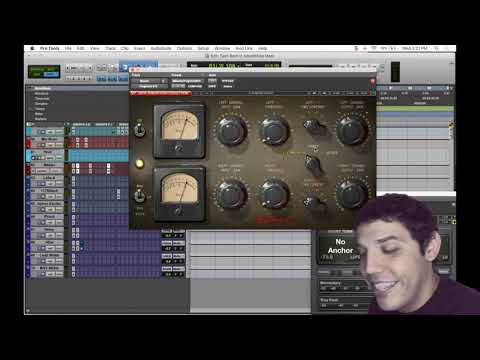Screen dimensions: 480x360
Task: Open the Clip menu
Action: click(125, 48)
